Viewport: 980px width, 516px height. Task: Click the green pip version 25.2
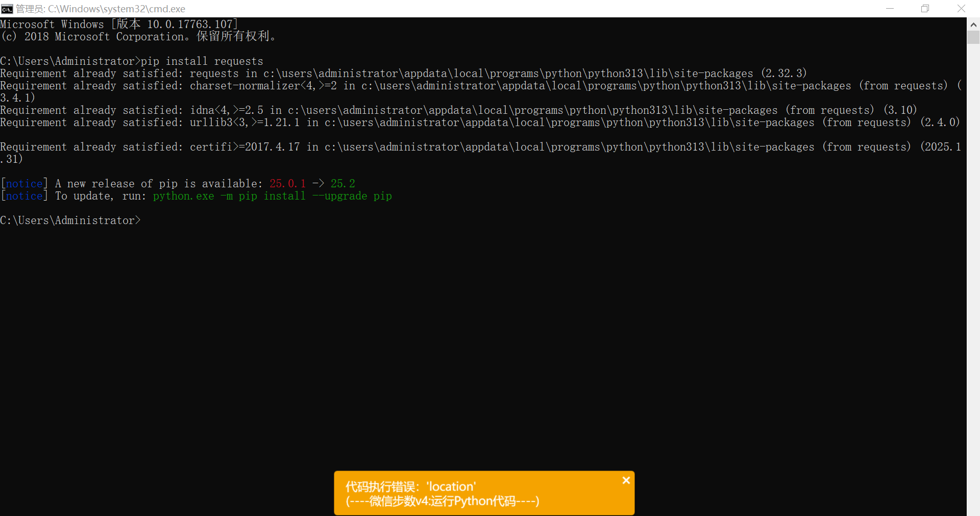pos(342,184)
